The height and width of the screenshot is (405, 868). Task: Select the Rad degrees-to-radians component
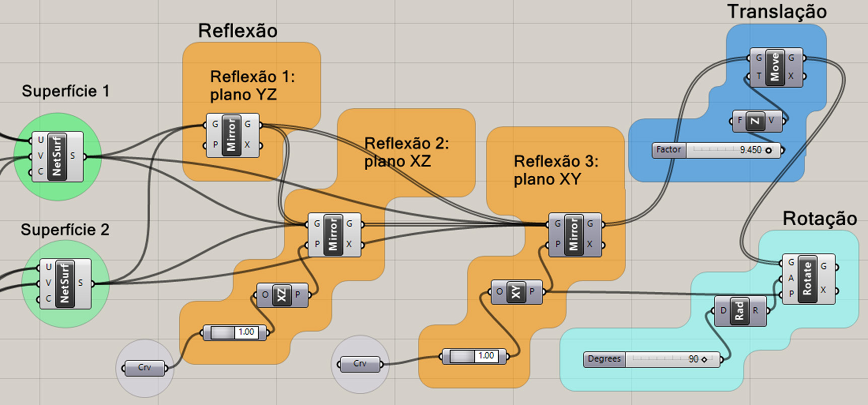[739, 311]
